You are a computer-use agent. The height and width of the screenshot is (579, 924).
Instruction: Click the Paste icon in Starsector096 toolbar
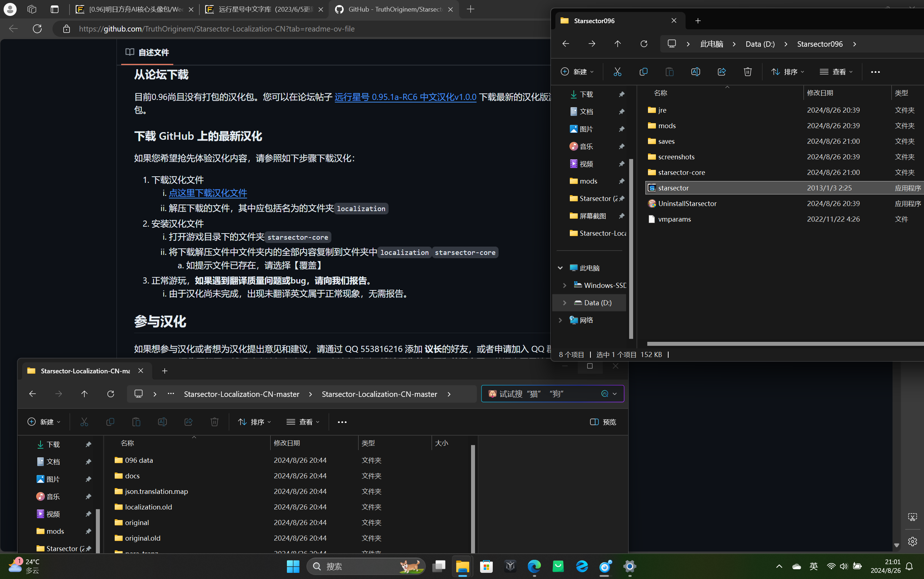(669, 72)
